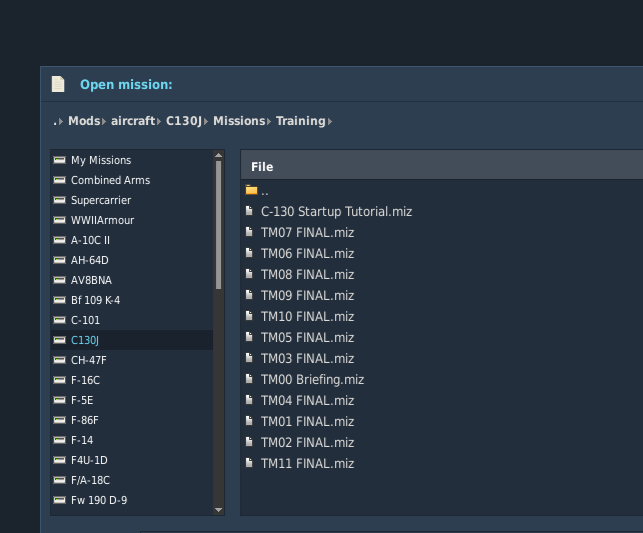Screen dimensions: 643x533
Task: Click file icon of TM06 FINAL.miz
Action: [x=249, y=253]
